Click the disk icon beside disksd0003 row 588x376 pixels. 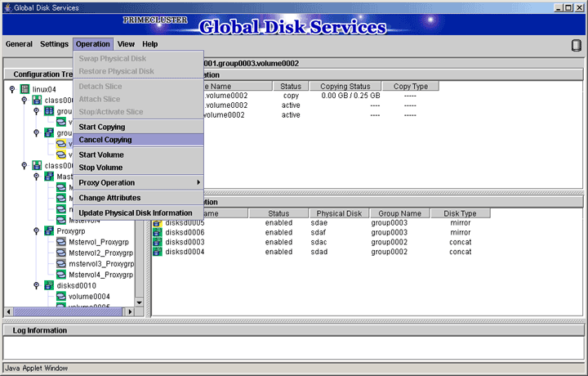click(157, 242)
